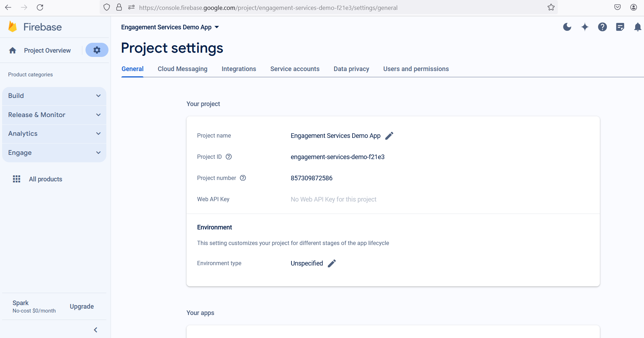Click the Upgrade plan button
This screenshot has width=644, height=338.
82,307
